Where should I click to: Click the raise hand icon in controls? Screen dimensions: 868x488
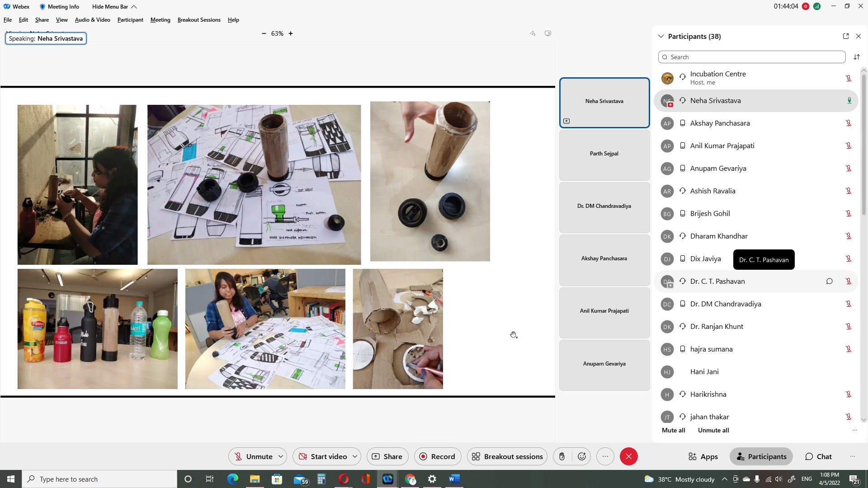pyautogui.click(x=561, y=456)
